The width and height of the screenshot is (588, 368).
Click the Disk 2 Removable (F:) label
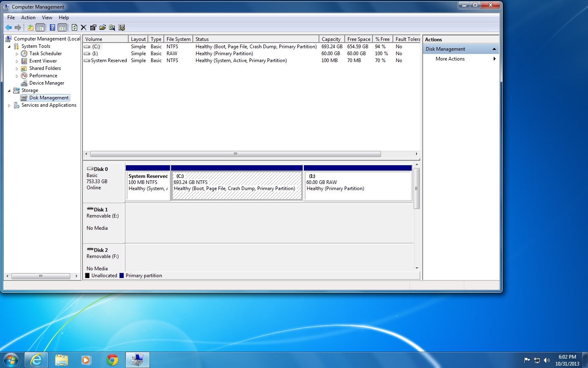(x=102, y=256)
